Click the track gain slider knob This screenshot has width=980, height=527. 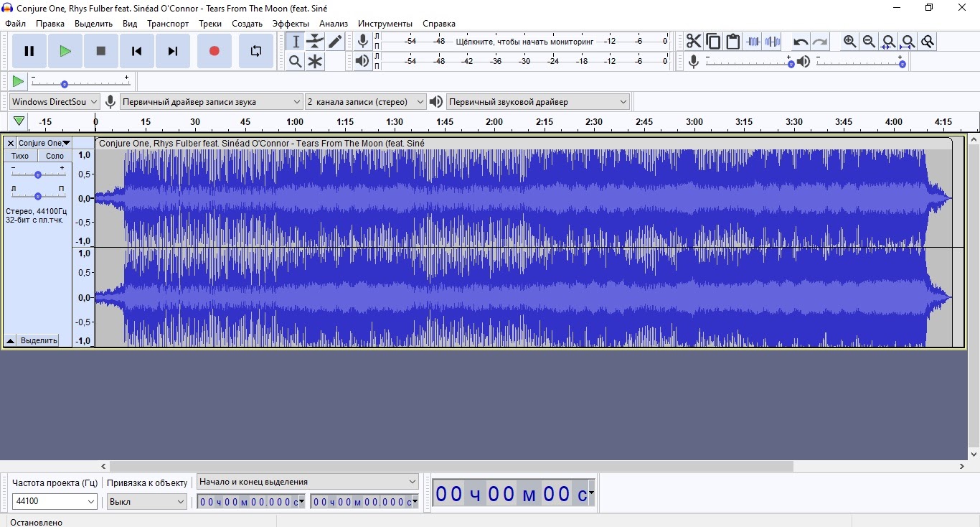[38, 174]
